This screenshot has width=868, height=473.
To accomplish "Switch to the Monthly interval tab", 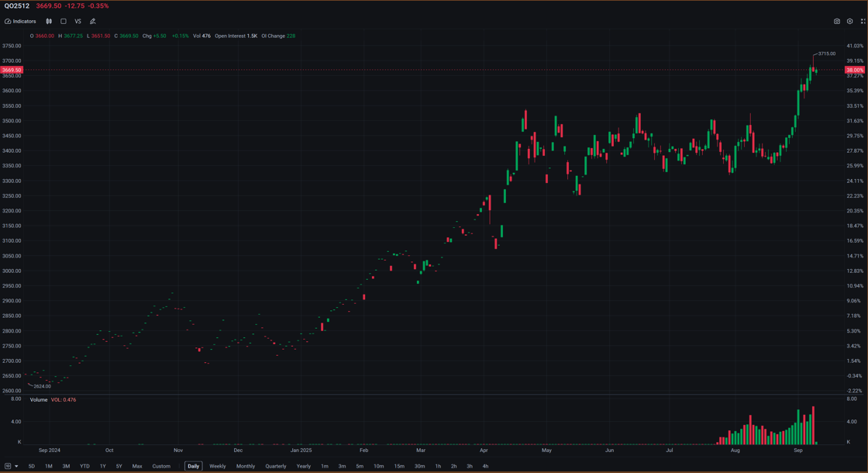I will coord(245,466).
